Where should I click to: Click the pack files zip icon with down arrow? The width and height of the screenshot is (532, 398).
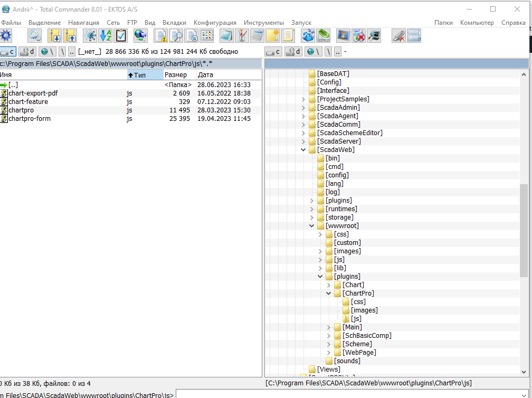click(x=54, y=35)
